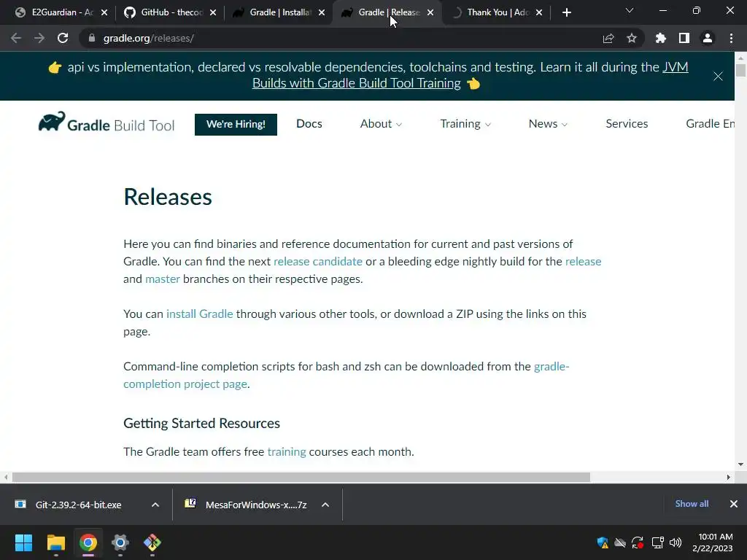Expand options for Git-2.39.2-64-bit.exe download
Viewport: 747px width, 560px height.
[x=155, y=505]
